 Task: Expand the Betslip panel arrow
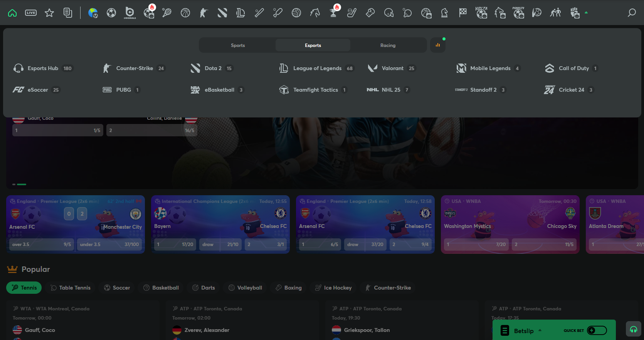540,330
